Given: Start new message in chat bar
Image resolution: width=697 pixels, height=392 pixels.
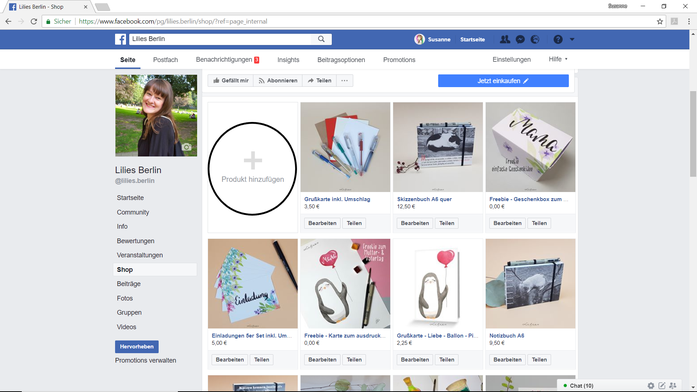Looking at the screenshot, I should 662,386.
